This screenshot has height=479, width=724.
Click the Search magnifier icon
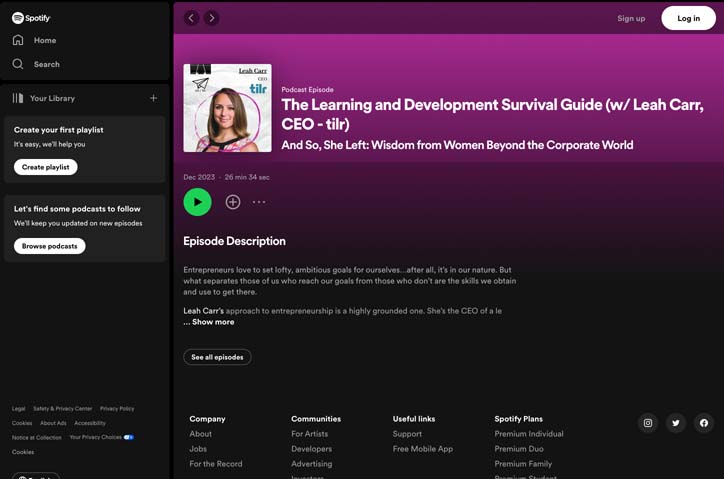pos(18,64)
